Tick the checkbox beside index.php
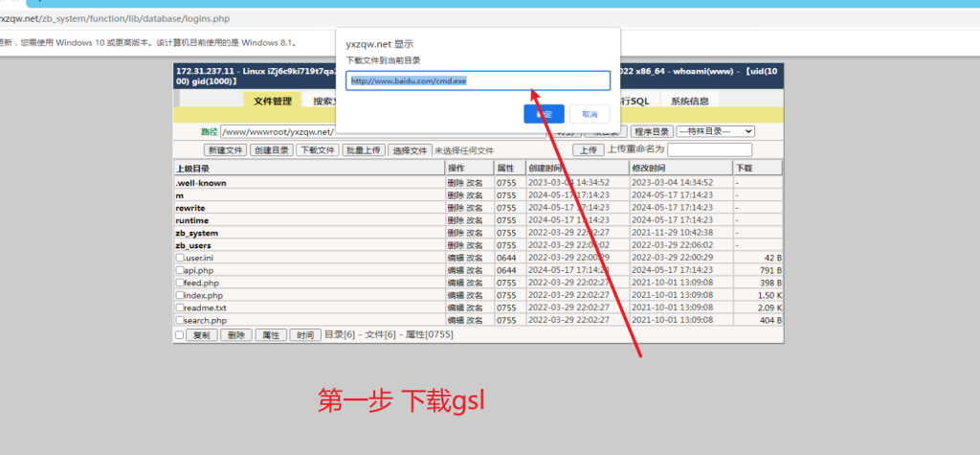Screen dimensions: 980x455 click(x=179, y=296)
